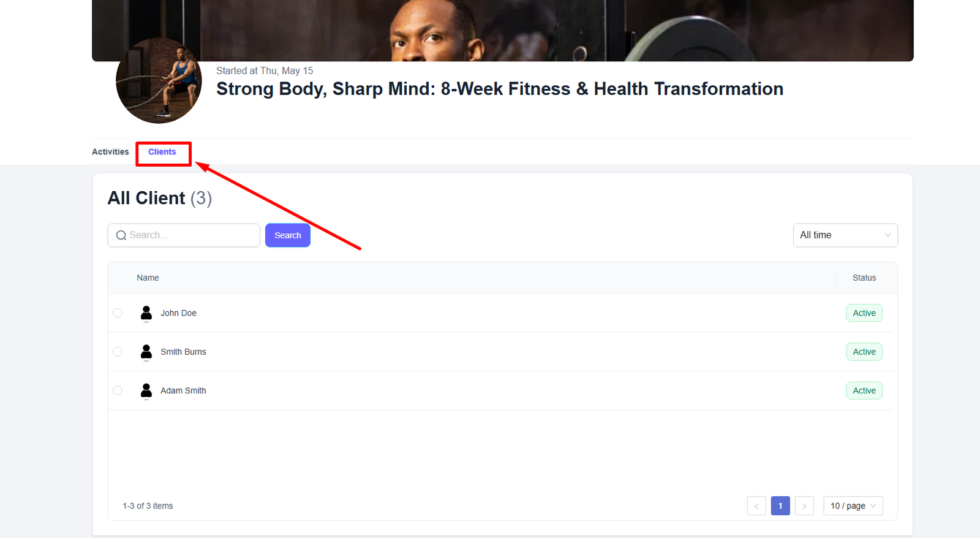Open the circular program profile picture

[159, 81]
